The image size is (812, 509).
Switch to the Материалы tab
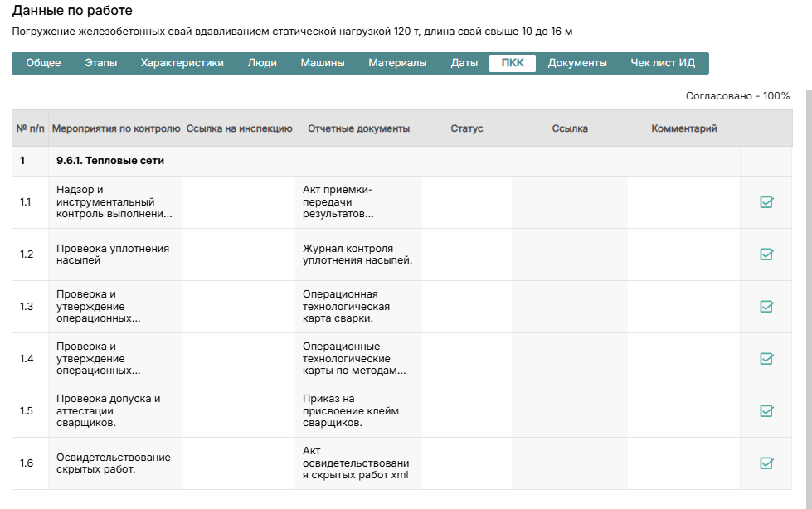point(397,63)
